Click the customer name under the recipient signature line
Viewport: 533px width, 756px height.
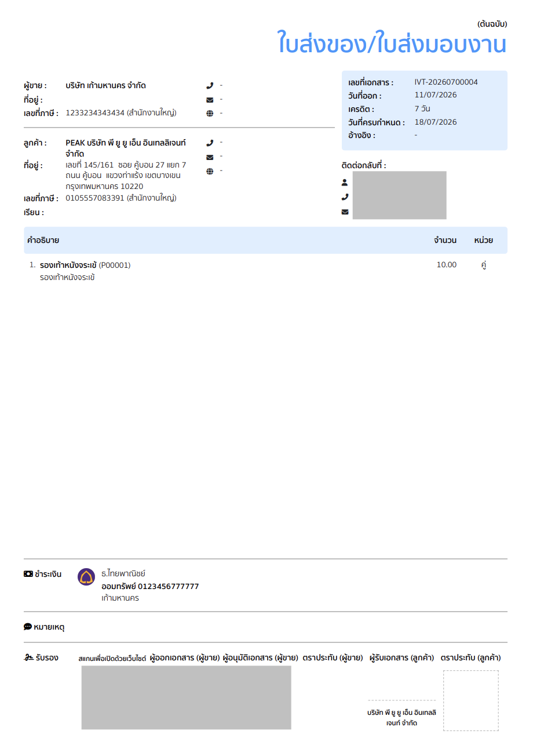(401, 718)
